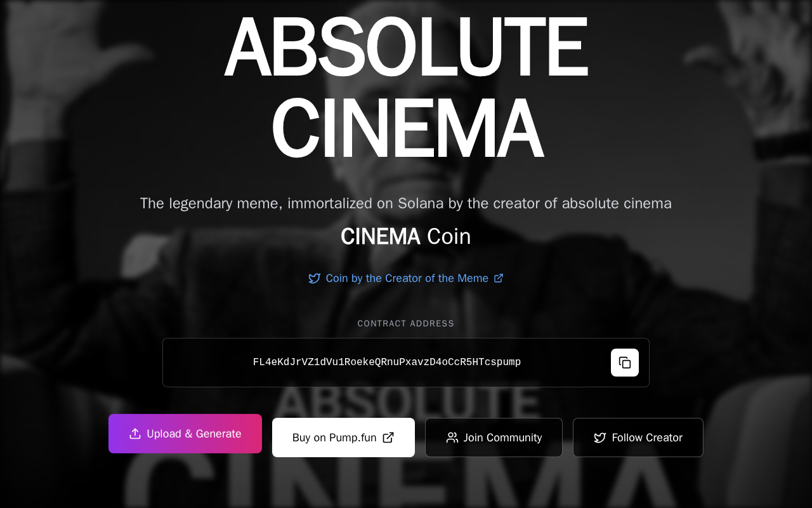Click the contract address string starting FL4eKd
This screenshot has height=508, width=812.
pyautogui.click(x=387, y=363)
